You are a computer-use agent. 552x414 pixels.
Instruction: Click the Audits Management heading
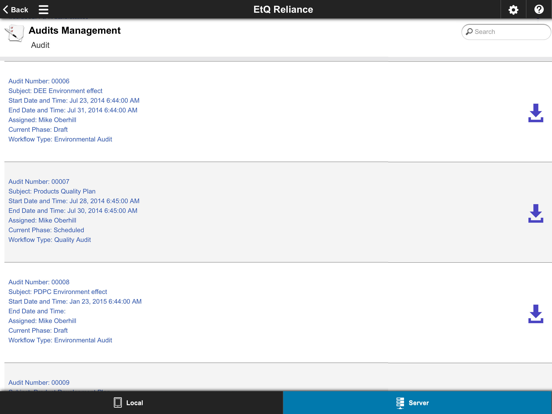click(x=75, y=31)
